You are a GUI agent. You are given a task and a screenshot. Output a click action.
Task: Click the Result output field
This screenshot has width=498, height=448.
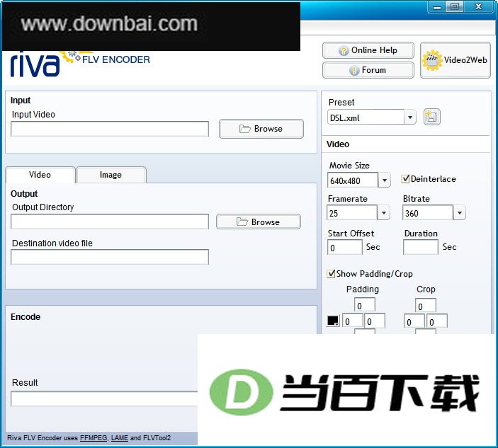[104, 399]
